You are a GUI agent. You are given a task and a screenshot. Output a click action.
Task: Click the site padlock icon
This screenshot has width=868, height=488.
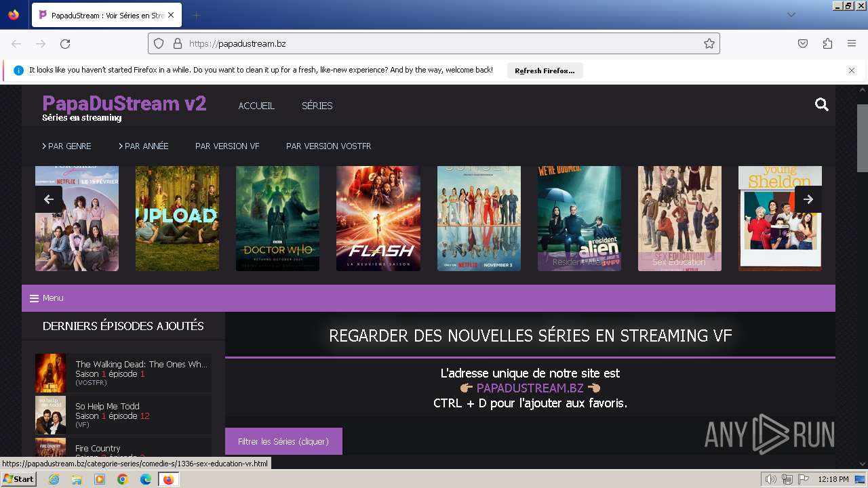tap(178, 43)
